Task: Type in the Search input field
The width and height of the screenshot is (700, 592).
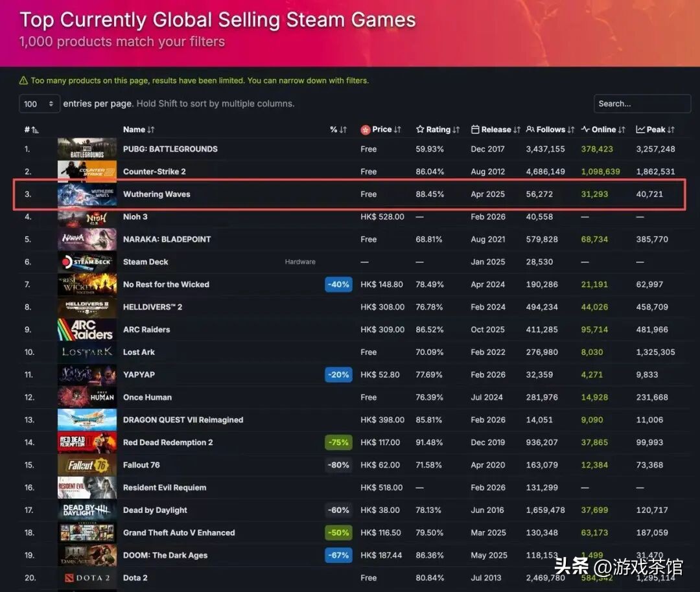Action: 642,104
